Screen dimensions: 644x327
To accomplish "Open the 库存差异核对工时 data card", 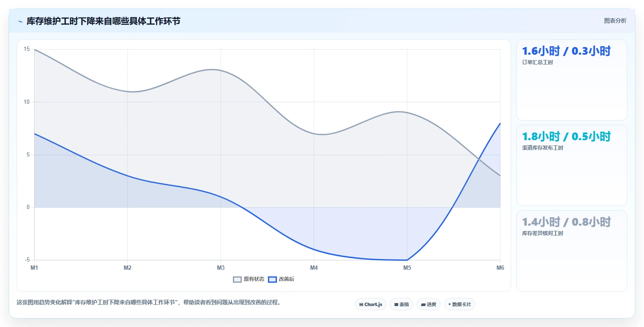I will tap(572, 251).
